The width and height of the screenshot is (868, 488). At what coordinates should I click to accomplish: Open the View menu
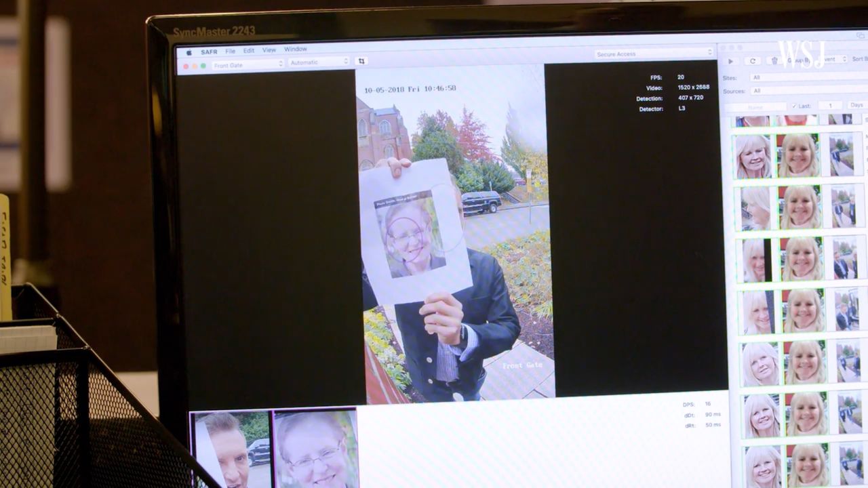(269, 50)
